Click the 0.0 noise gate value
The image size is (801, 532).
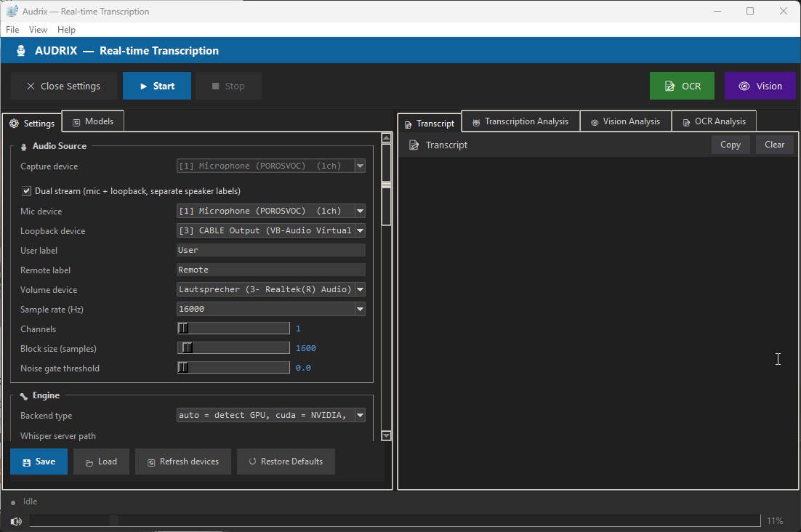303,368
